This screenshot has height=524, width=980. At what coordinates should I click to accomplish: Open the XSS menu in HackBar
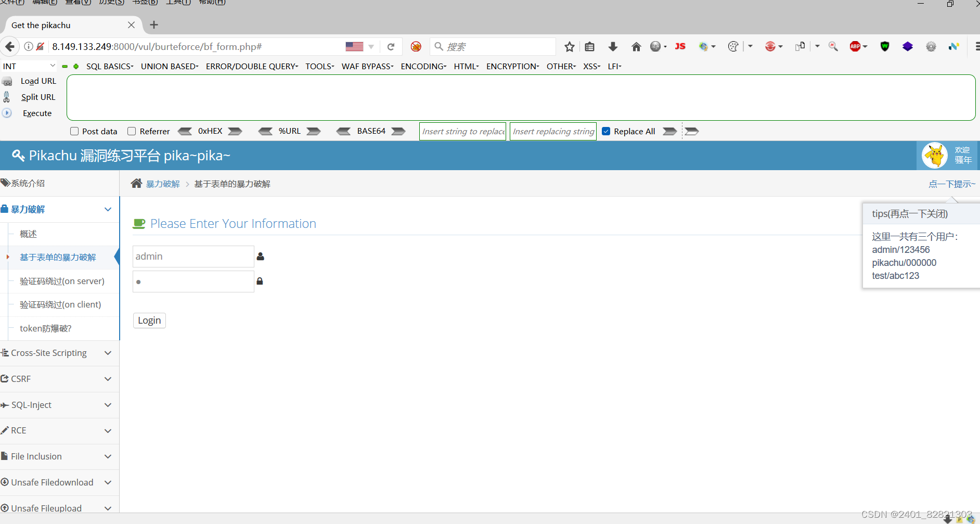(591, 66)
